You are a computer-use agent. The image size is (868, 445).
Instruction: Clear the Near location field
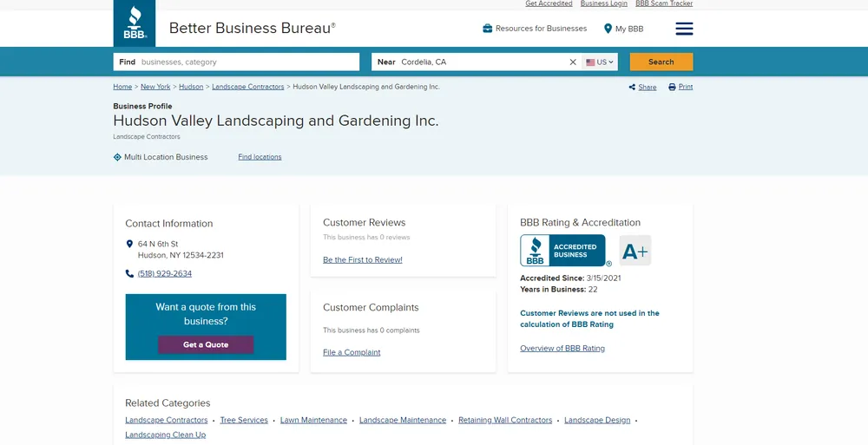573,62
